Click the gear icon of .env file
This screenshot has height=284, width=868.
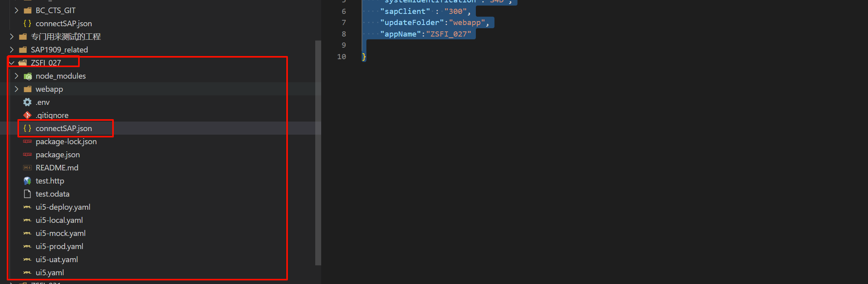tap(27, 102)
